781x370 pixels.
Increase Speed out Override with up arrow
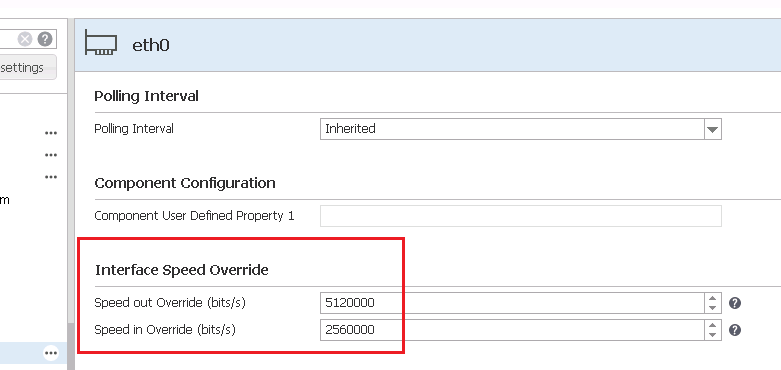coord(713,298)
